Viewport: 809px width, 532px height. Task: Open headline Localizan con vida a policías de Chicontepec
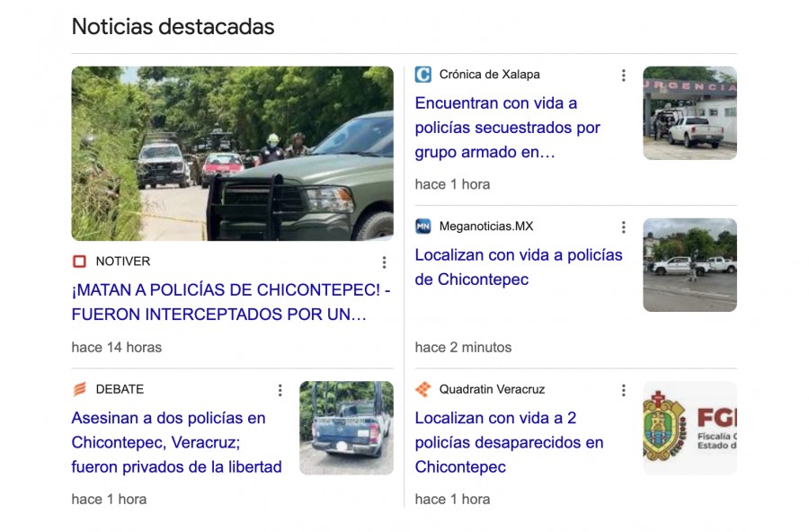[519, 267]
